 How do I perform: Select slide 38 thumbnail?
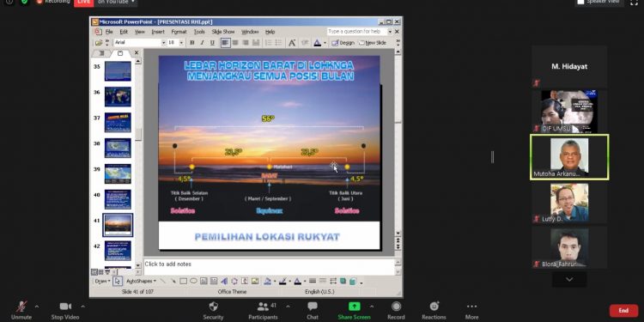118,148
